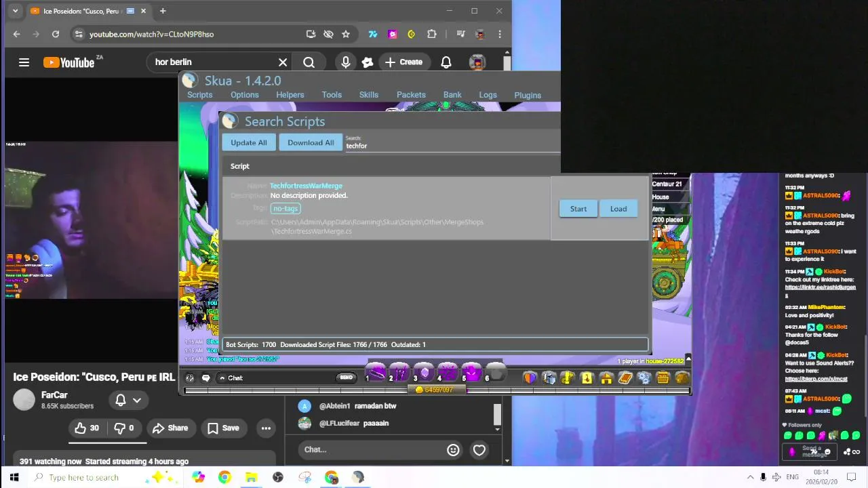Open FarCar notification bell dropdown
This screenshot has width=868, height=488.
click(x=127, y=400)
